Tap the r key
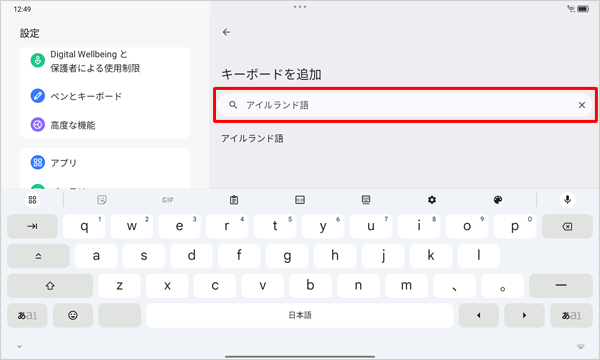This screenshot has height=360, width=600. (227, 226)
